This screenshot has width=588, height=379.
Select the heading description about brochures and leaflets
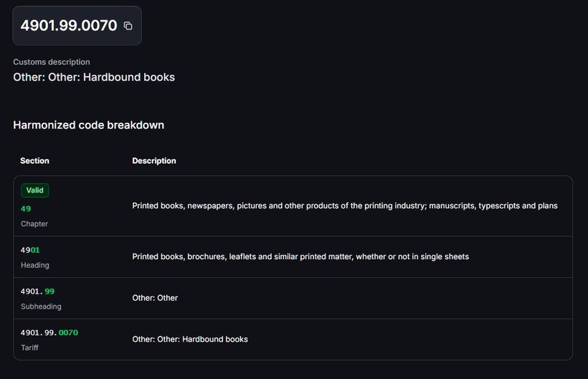pos(300,256)
